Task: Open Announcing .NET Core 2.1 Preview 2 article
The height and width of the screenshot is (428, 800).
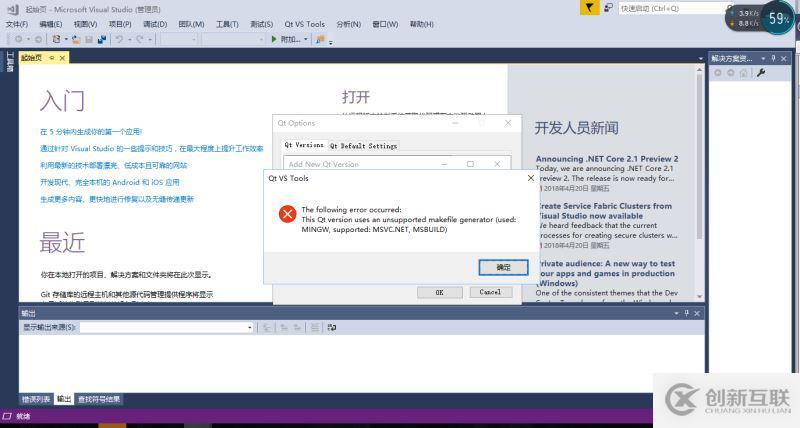Action: (x=607, y=159)
